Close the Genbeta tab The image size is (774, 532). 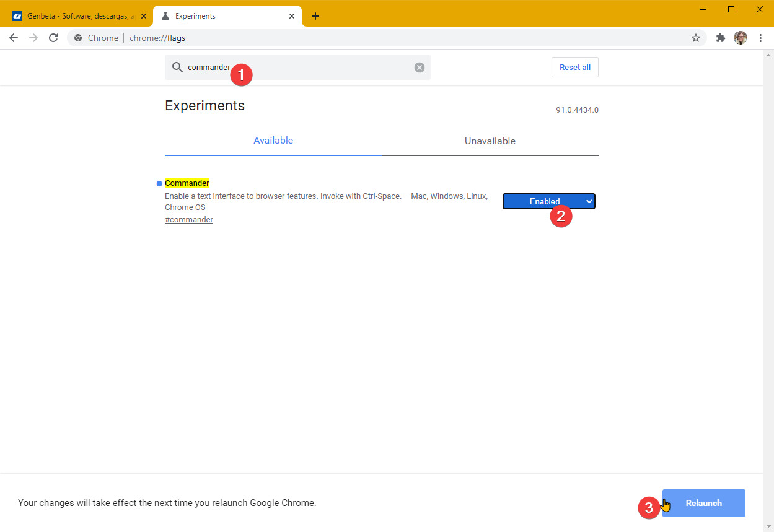[x=144, y=16]
